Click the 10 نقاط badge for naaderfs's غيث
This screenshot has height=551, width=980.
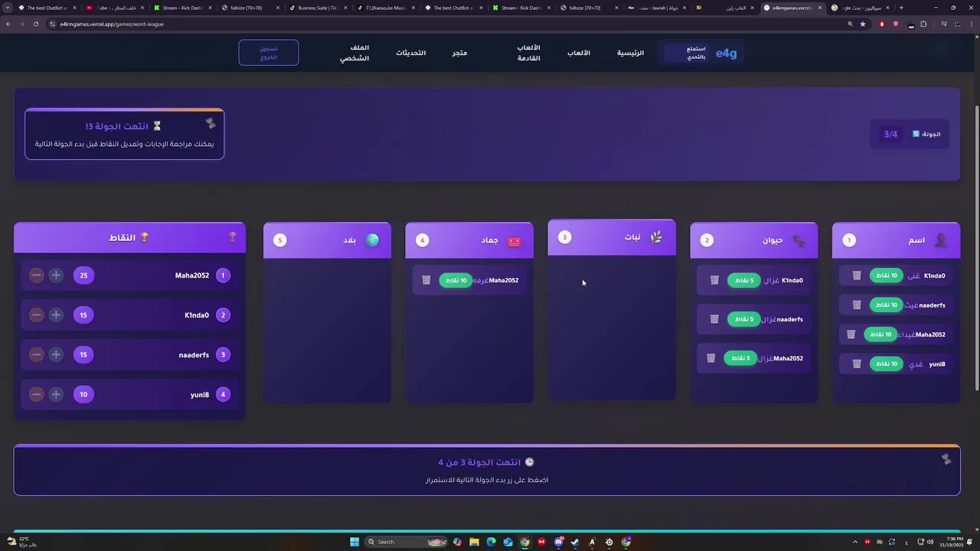coord(887,305)
